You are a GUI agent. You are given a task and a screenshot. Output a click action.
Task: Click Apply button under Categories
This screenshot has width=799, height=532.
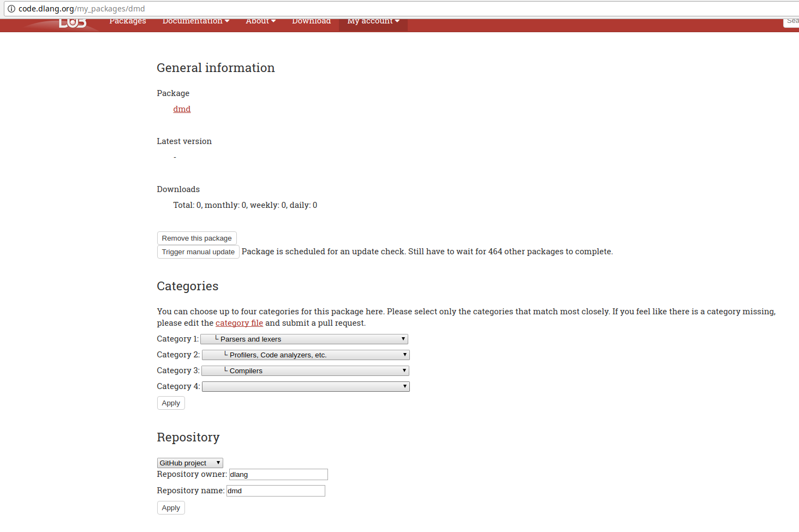coord(171,403)
